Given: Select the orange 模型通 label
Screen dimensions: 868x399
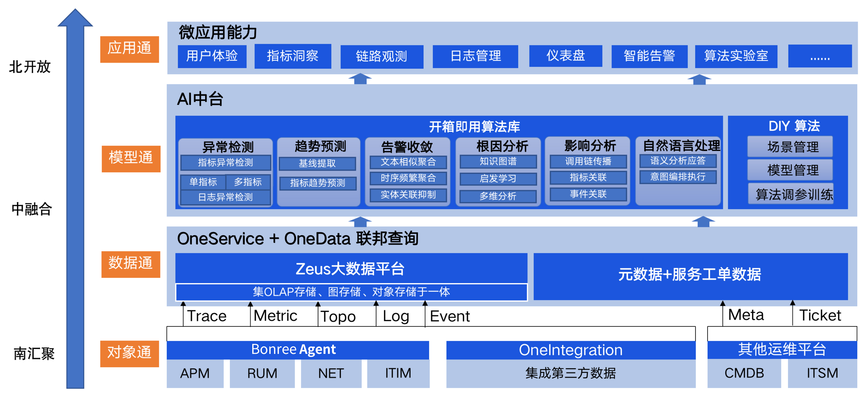Looking at the screenshot, I should [x=131, y=159].
